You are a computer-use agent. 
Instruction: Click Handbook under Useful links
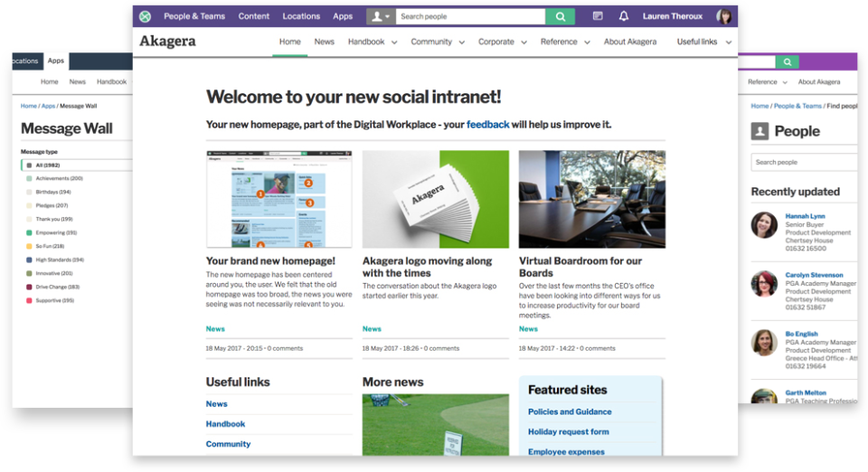pyautogui.click(x=225, y=424)
